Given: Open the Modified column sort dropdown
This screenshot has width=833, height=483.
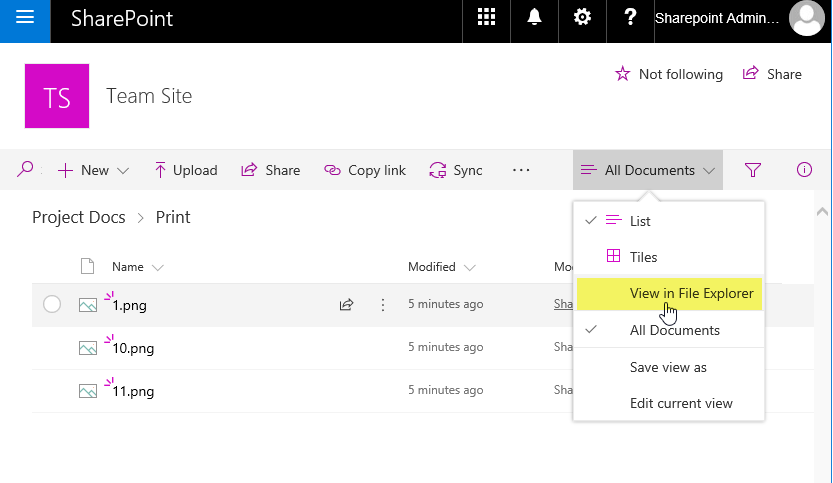Looking at the screenshot, I should pyautogui.click(x=441, y=267).
